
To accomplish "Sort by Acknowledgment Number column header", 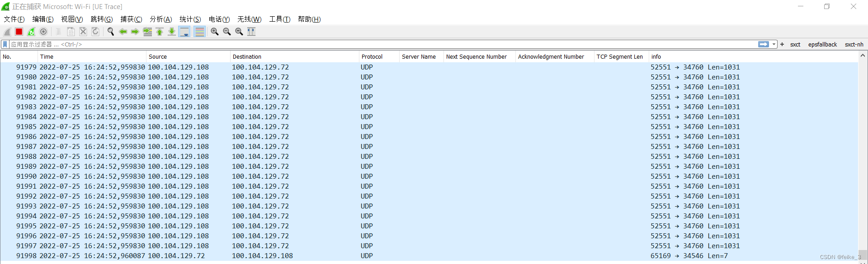I will pos(555,57).
